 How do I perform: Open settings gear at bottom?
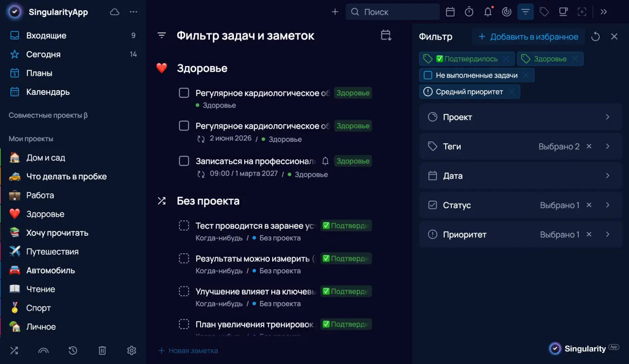pos(132,351)
